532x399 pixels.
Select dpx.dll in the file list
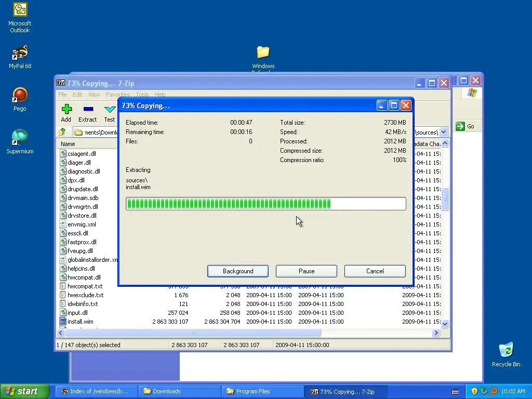[76, 180]
